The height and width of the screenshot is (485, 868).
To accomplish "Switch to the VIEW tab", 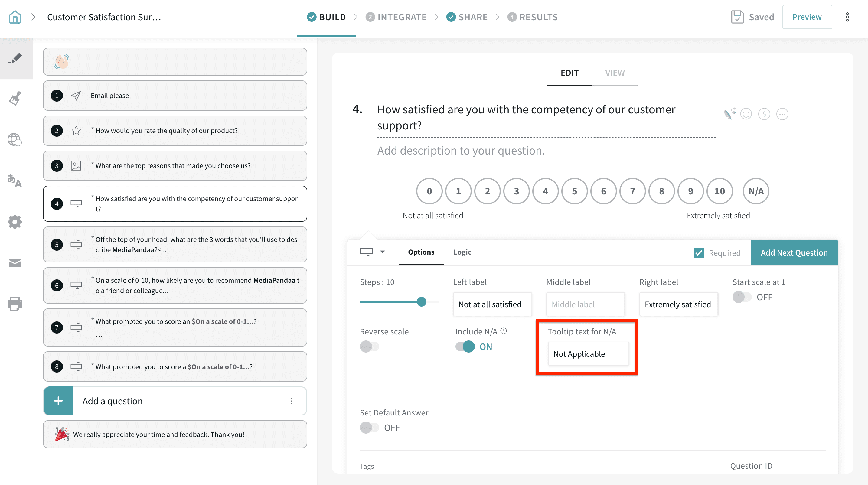I will (x=615, y=73).
